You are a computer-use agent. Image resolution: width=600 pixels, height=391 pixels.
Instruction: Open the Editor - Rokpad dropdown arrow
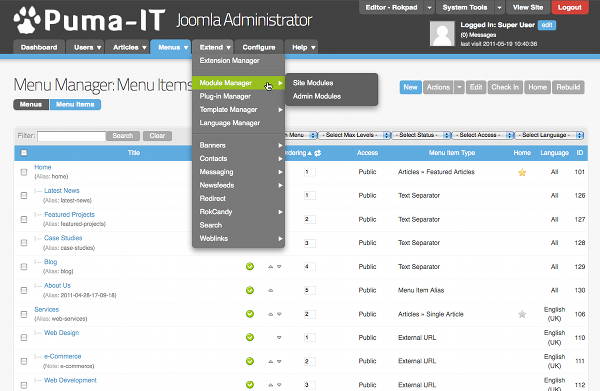click(429, 8)
